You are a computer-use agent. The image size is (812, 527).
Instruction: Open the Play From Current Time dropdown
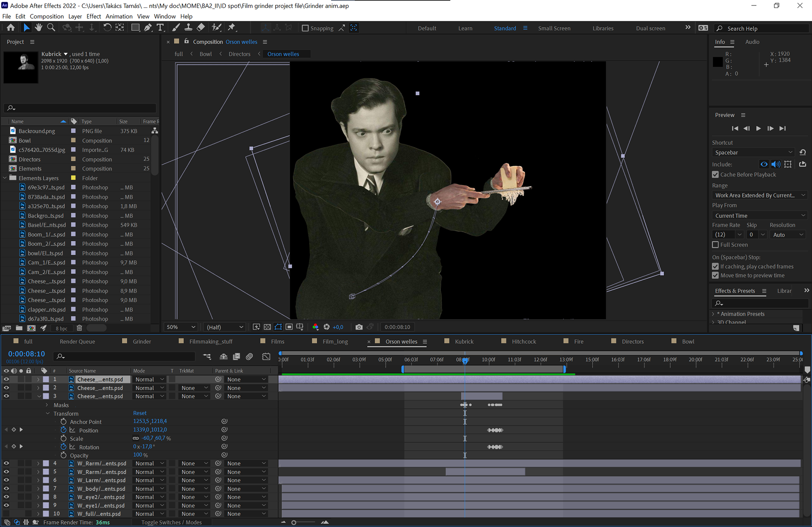pyautogui.click(x=759, y=215)
